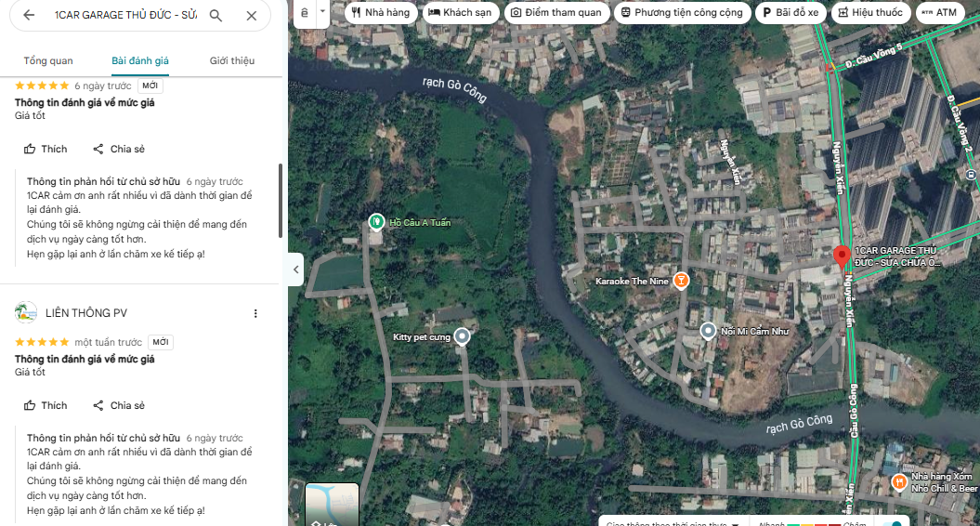Select the Kitty pet cưng pin

click(x=462, y=336)
